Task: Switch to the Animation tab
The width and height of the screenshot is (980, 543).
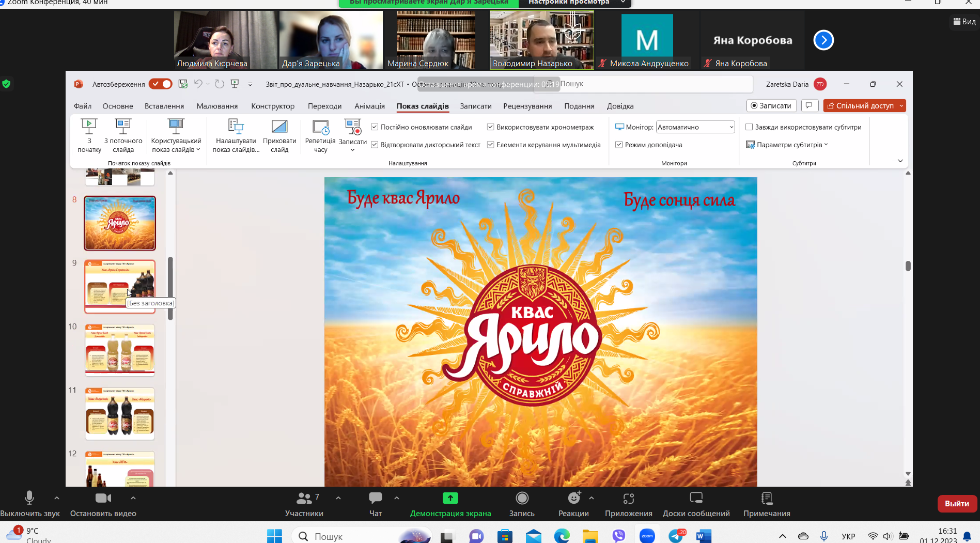Action: [369, 106]
